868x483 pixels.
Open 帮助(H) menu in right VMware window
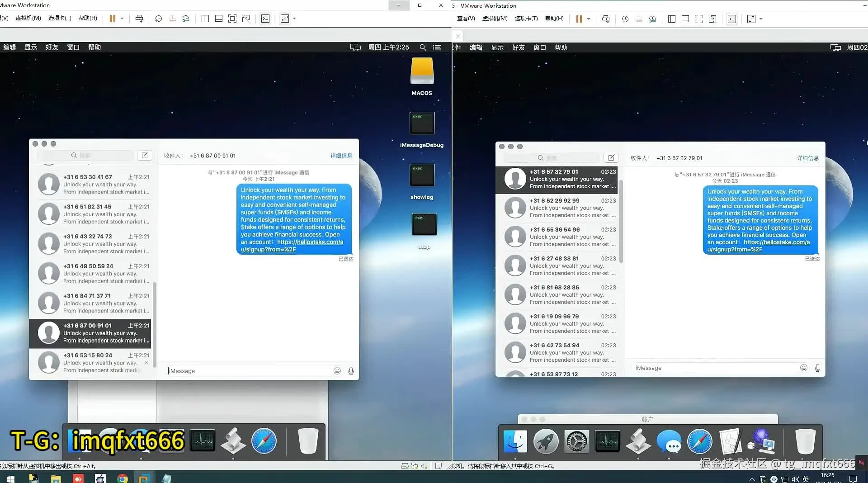[x=554, y=19]
